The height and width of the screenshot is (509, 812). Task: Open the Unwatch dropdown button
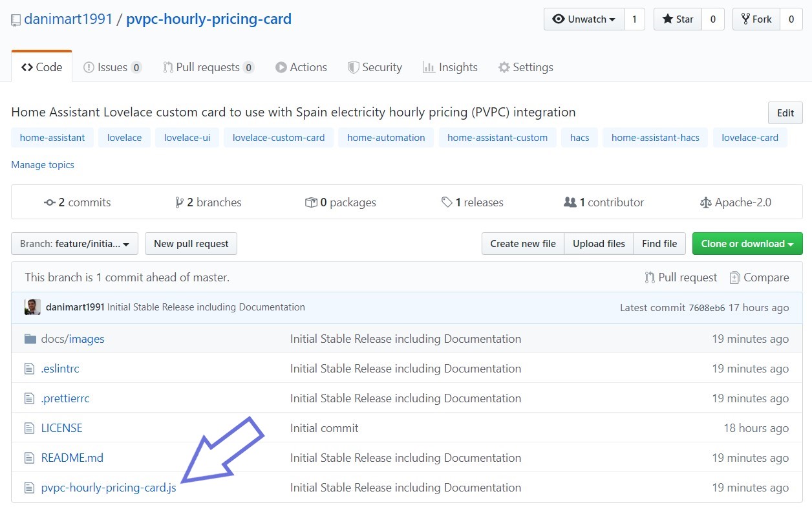pyautogui.click(x=584, y=19)
